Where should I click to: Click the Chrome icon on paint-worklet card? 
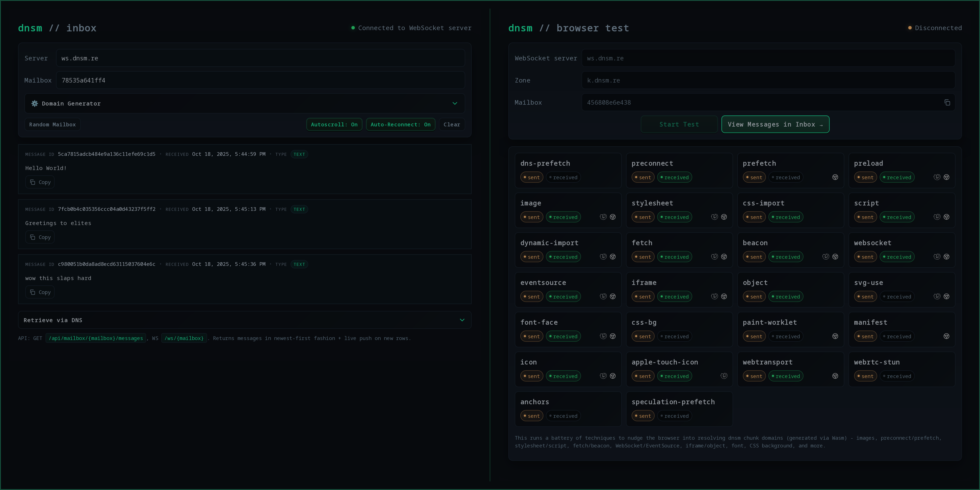(835, 336)
